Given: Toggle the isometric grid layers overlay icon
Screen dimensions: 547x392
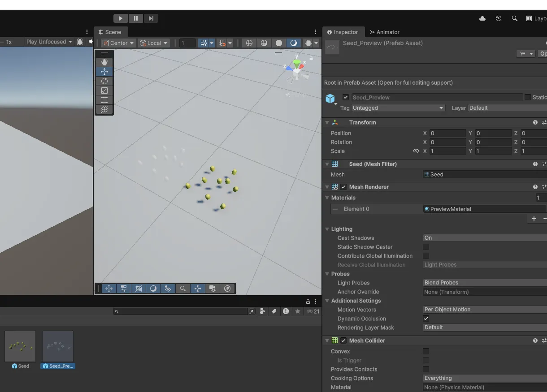Looking at the screenshot, I should [x=168, y=289].
